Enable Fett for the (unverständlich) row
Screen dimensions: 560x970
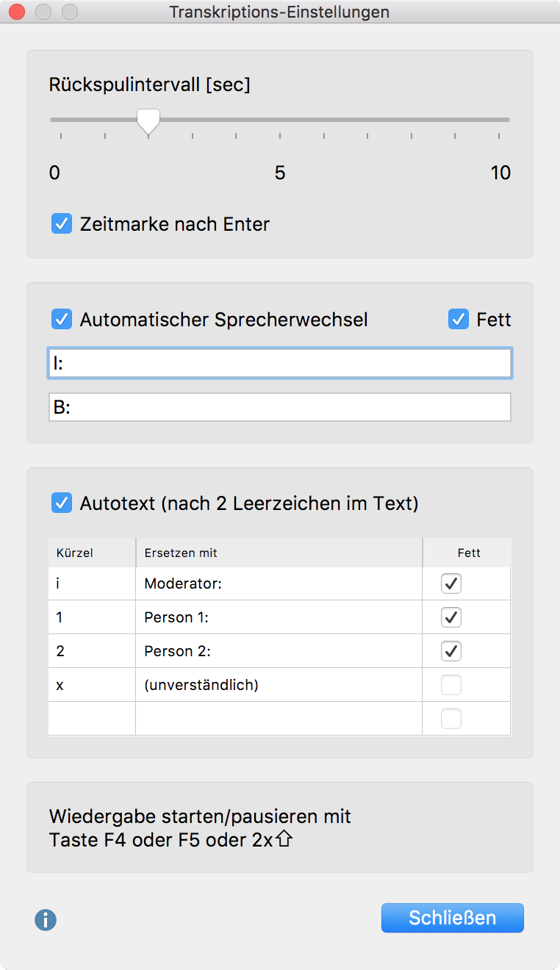451,685
